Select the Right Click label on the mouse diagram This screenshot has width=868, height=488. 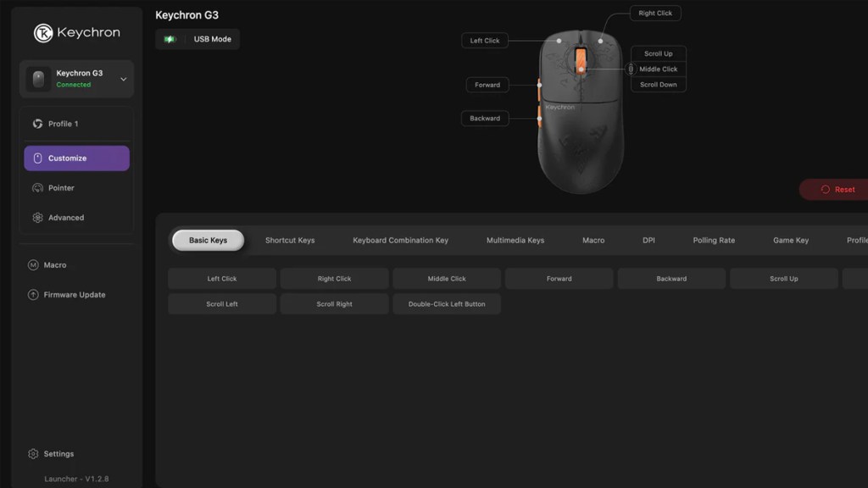click(655, 14)
